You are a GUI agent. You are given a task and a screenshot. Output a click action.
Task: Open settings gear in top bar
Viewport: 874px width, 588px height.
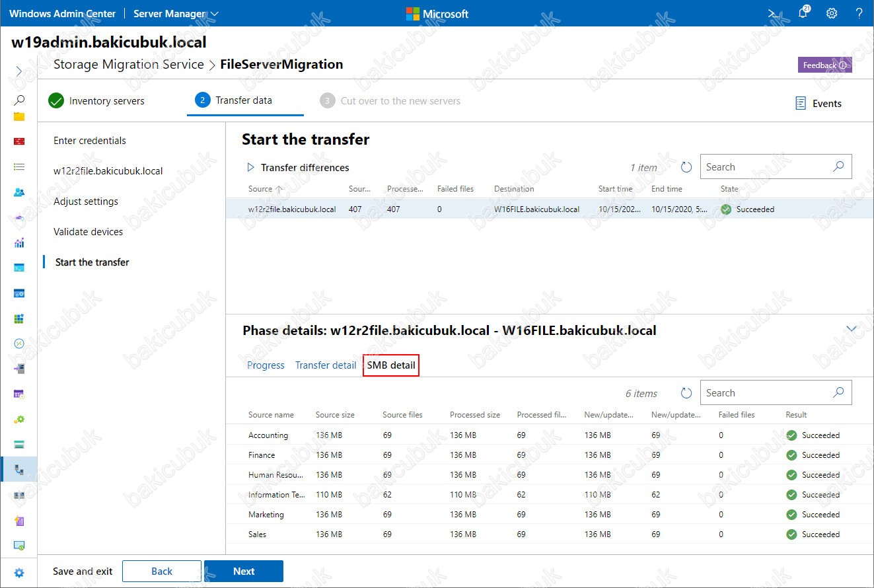click(x=832, y=13)
